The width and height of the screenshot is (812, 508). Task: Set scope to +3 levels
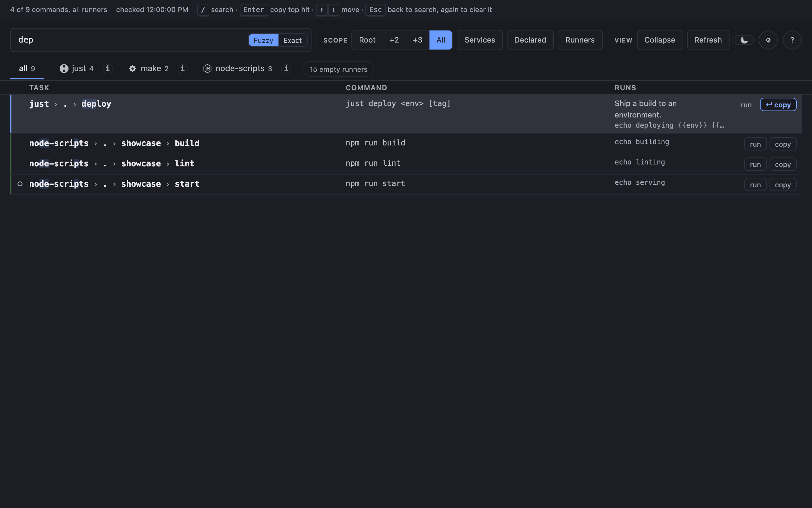pyautogui.click(x=417, y=40)
